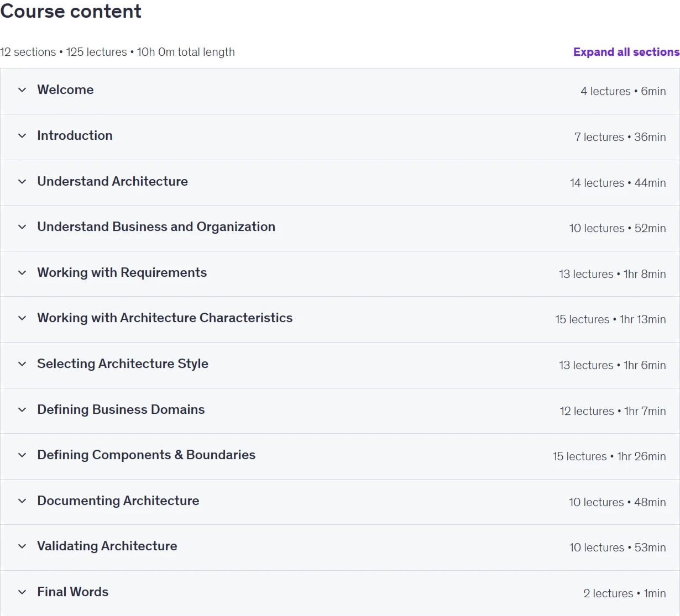Open Defining Components & Boundaries title

pos(146,455)
